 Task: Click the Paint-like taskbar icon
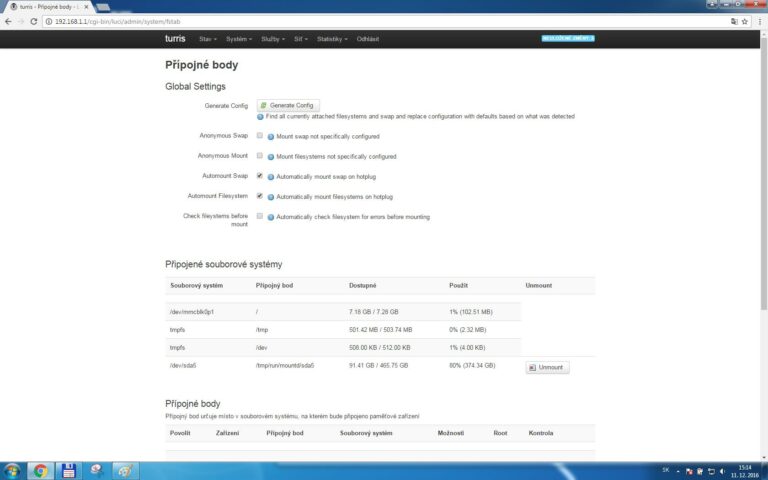click(125, 471)
